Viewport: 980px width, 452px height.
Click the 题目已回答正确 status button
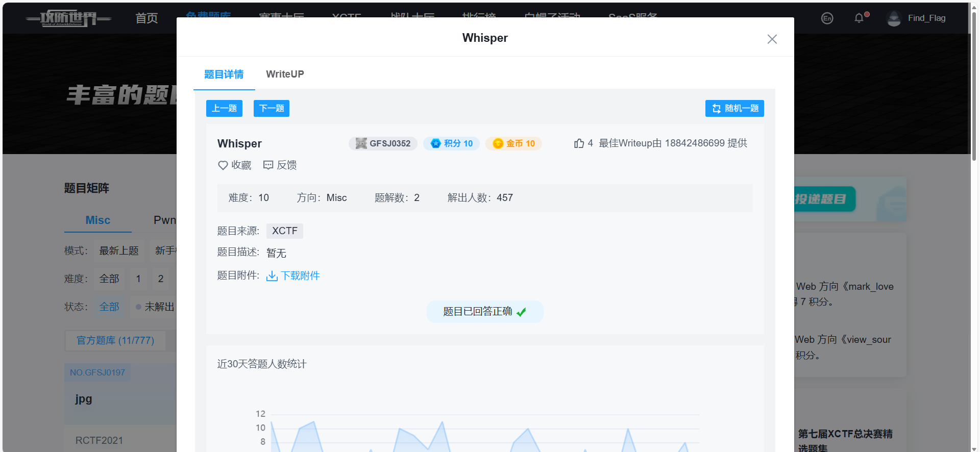485,312
